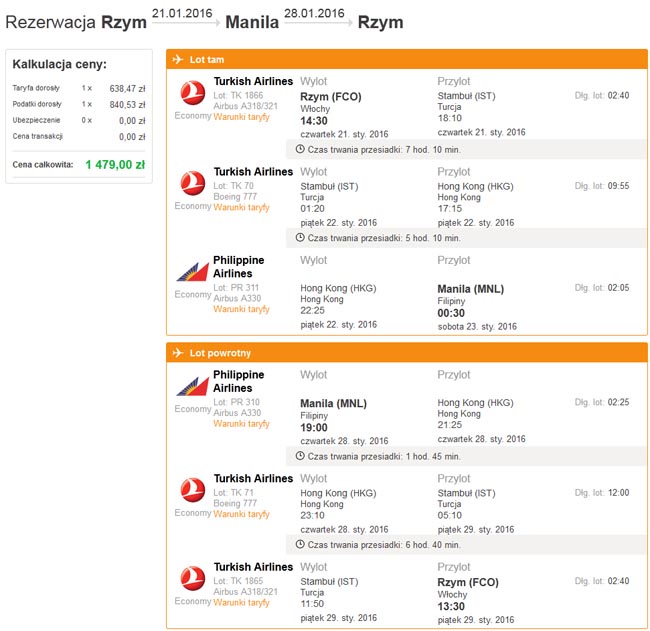Open Warunki taryfy for flight TK 1865

(241, 602)
